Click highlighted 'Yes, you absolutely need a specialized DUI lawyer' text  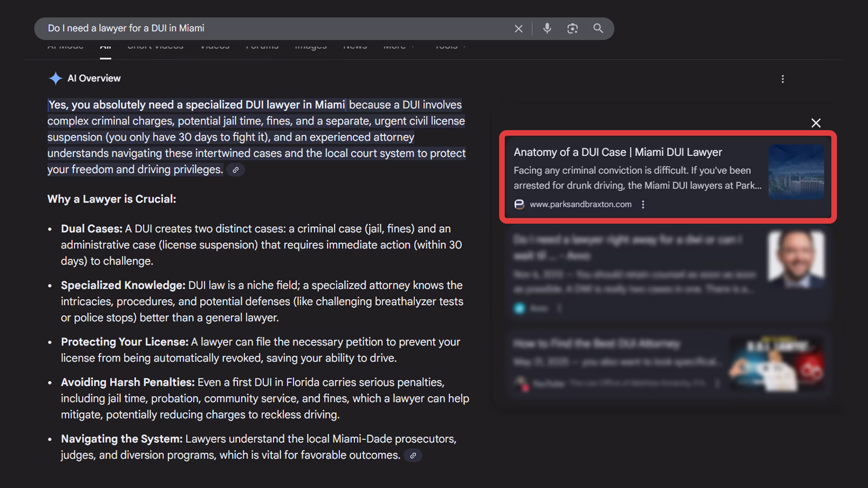[196, 105]
